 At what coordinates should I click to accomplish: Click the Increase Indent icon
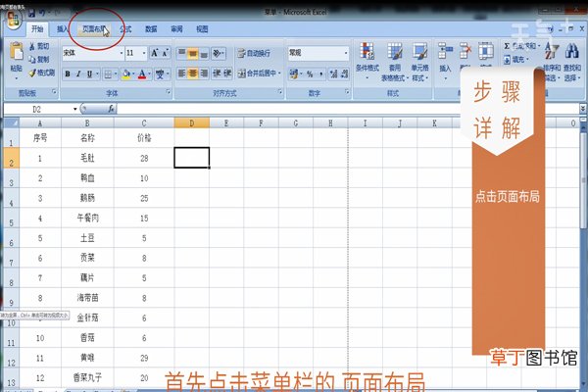point(227,73)
